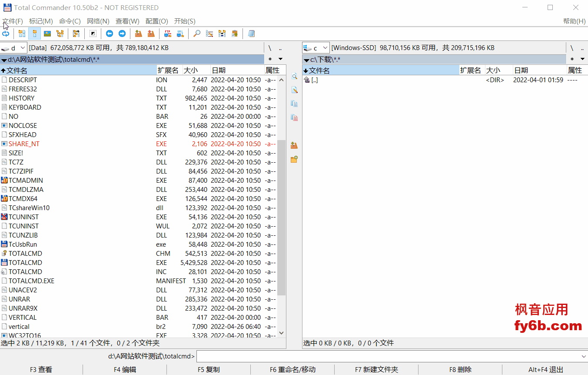Click the refresh/reread source icon

[x=6, y=33]
